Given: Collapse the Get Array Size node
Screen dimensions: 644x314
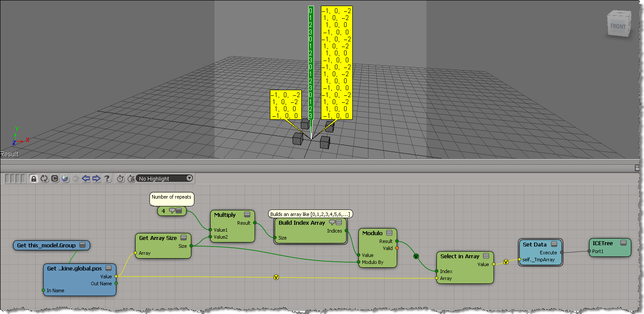Looking at the screenshot, I should tap(184, 238).
